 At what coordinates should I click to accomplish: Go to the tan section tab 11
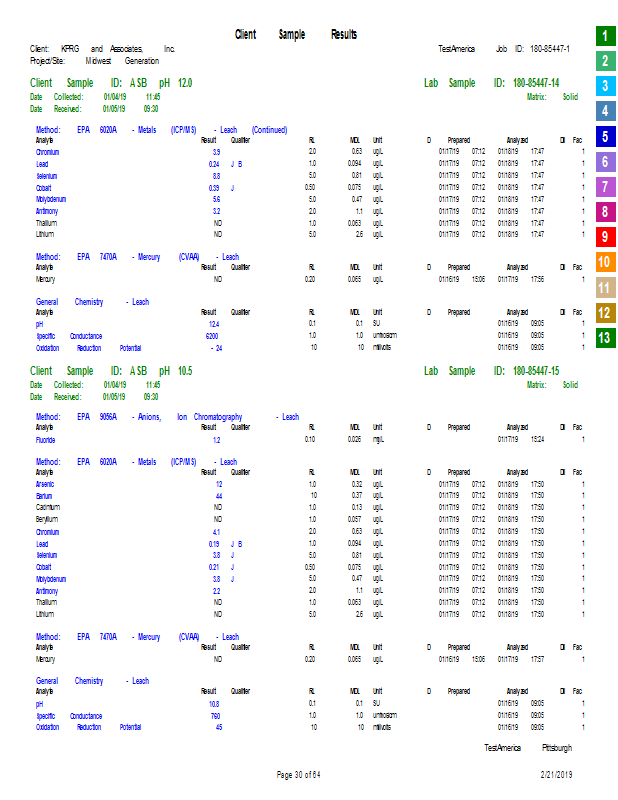603,288
